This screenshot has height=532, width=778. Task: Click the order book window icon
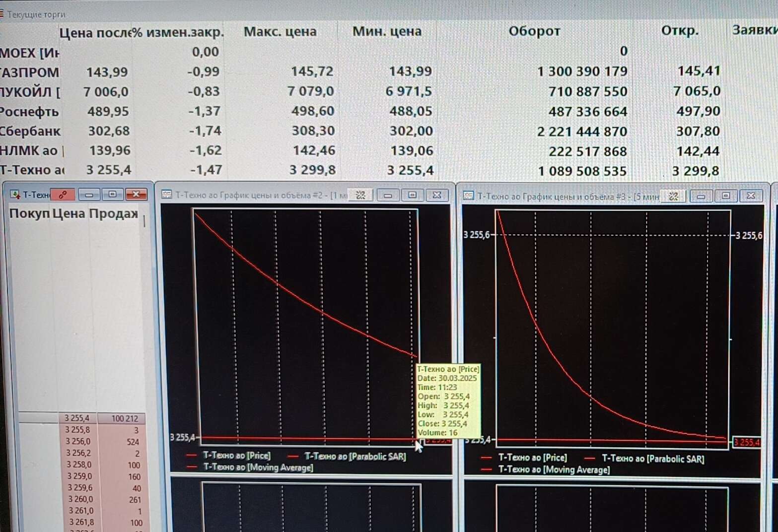(15, 195)
